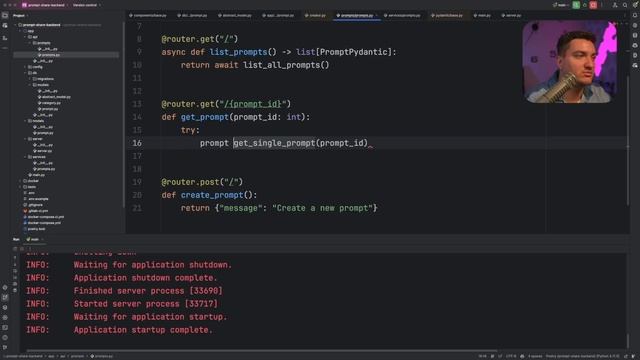The image size is (640, 360).
Task: Click Rerun icon in Run panel toolbar
Action: pyautogui.click(x=15, y=248)
